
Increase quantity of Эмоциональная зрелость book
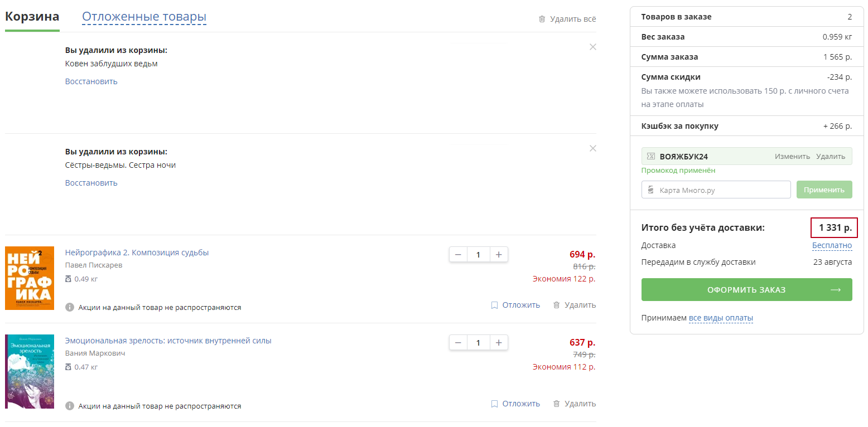[499, 343]
